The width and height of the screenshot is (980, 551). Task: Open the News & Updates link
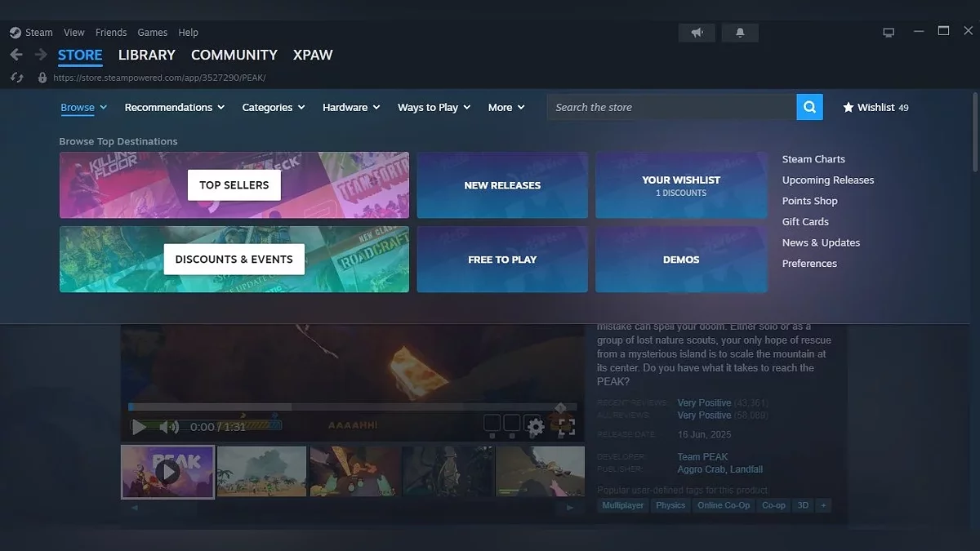pyautogui.click(x=821, y=242)
